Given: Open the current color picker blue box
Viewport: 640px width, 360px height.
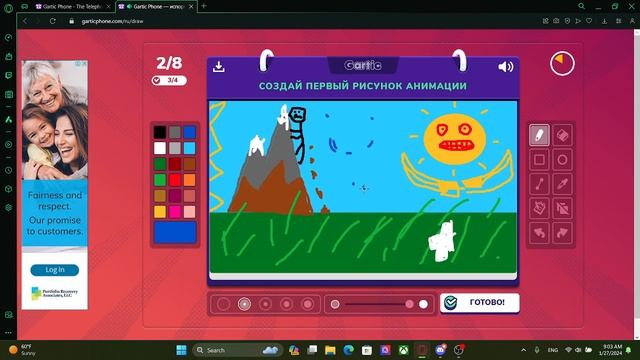Looking at the screenshot, I should point(175,232).
